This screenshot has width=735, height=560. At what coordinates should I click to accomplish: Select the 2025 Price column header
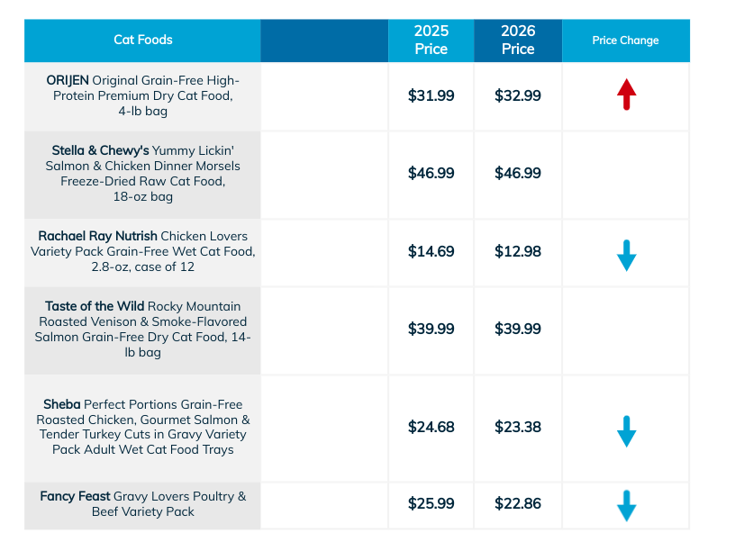coord(431,40)
